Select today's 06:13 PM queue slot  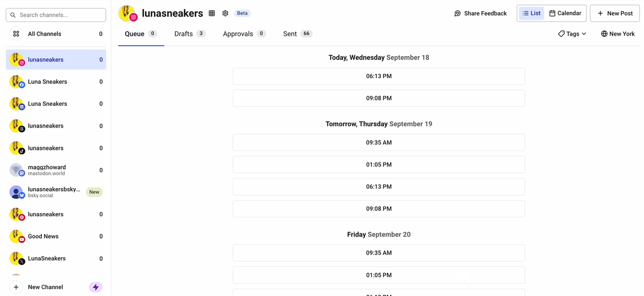pos(379,76)
